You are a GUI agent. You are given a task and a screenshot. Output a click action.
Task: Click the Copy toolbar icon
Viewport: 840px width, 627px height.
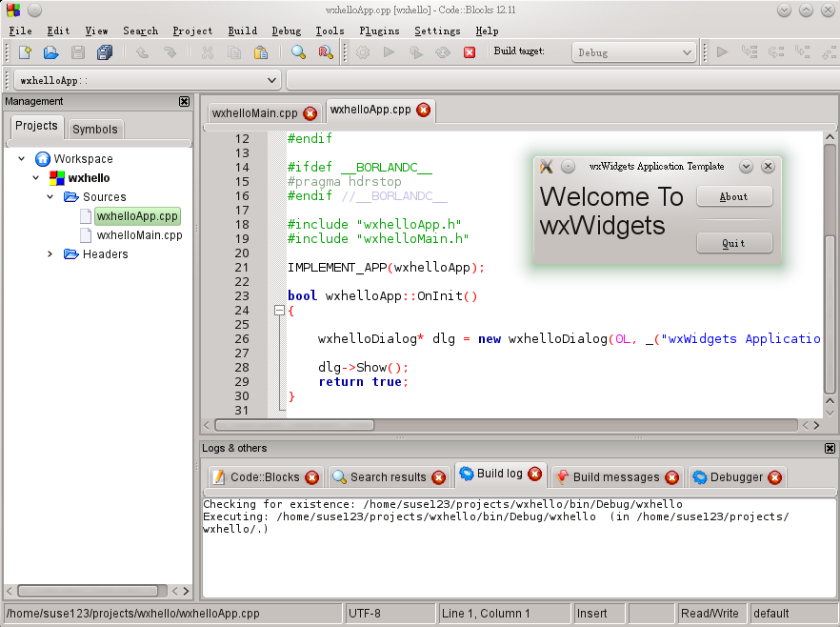(234, 52)
